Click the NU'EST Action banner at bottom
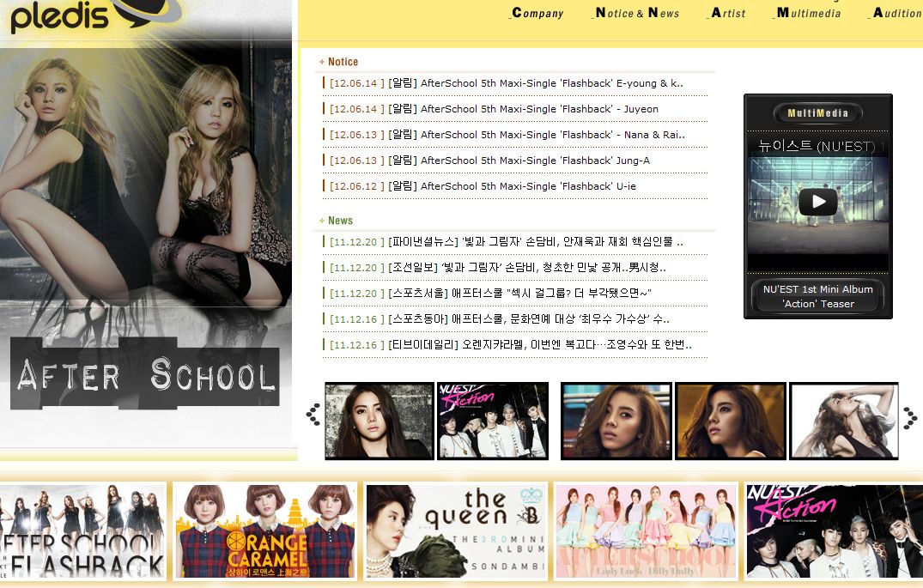The height and width of the screenshot is (588, 923). pos(834,530)
